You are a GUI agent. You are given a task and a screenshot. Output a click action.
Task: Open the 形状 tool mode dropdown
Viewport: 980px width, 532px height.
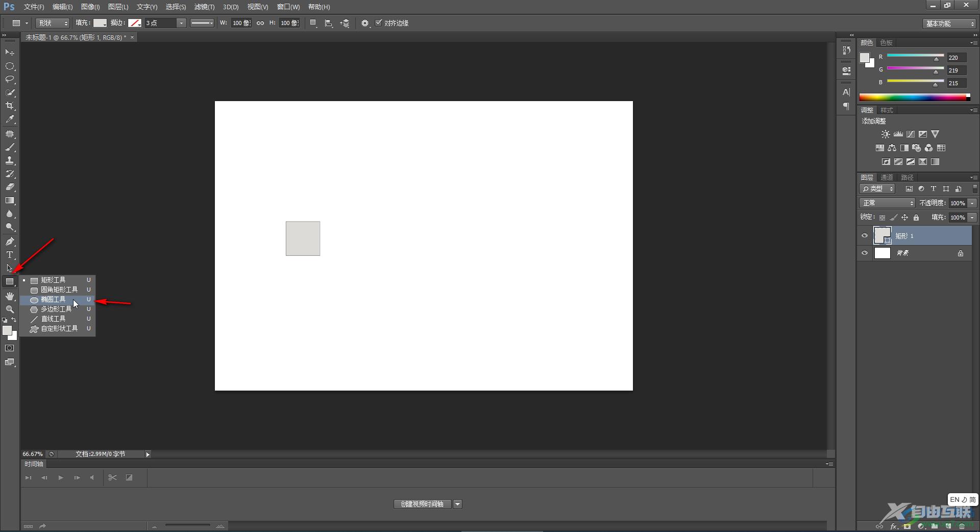click(x=53, y=23)
